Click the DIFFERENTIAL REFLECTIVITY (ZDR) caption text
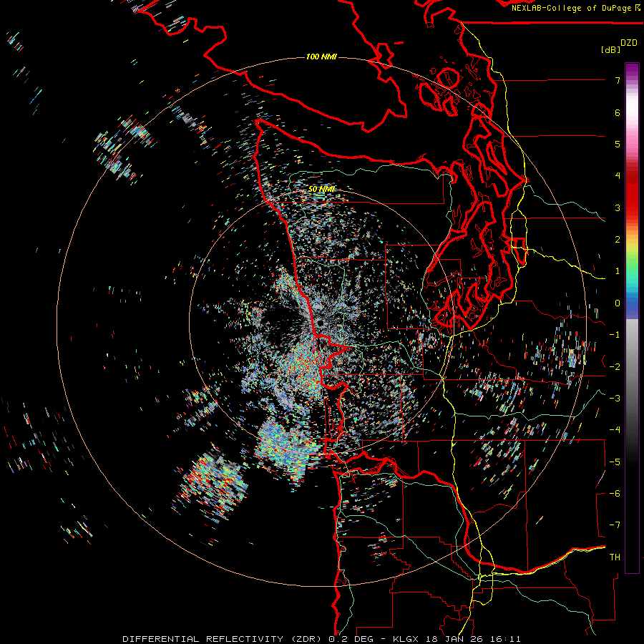The height and width of the screenshot is (644, 644). pyautogui.click(x=223, y=639)
